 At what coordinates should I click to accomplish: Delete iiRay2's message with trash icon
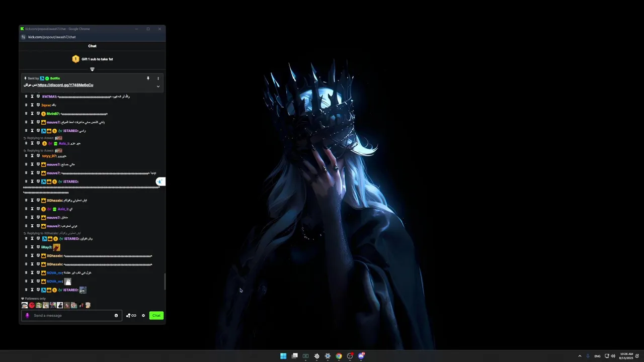pos(26,247)
